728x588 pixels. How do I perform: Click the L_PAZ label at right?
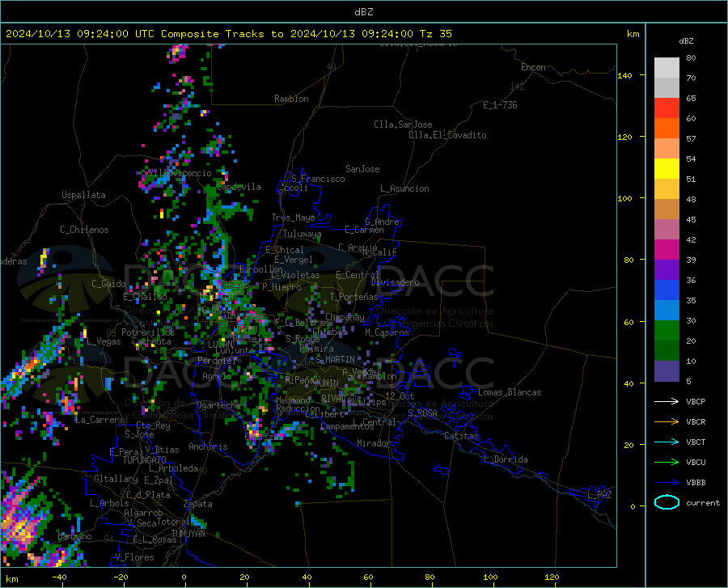click(599, 495)
